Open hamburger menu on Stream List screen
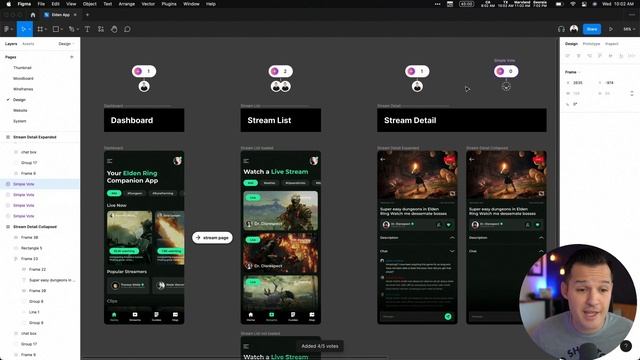This screenshot has height=360, width=640. 246,161
